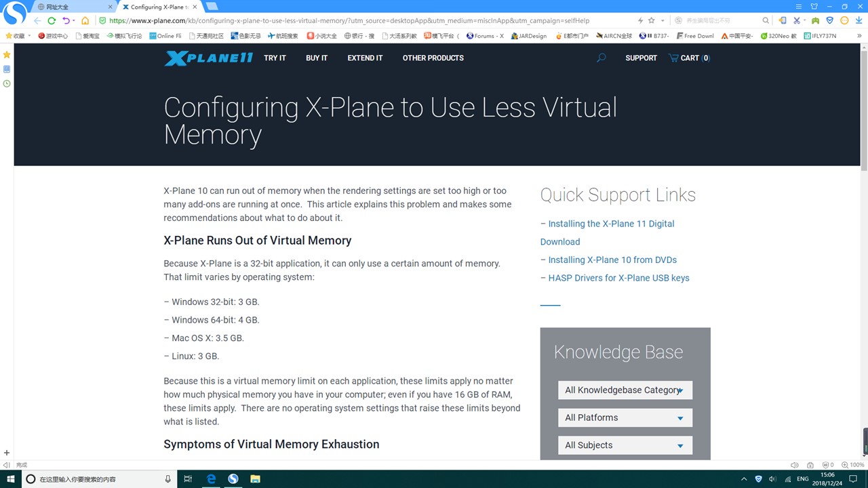Show hidden system tray icons

pyautogui.click(x=745, y=479)
